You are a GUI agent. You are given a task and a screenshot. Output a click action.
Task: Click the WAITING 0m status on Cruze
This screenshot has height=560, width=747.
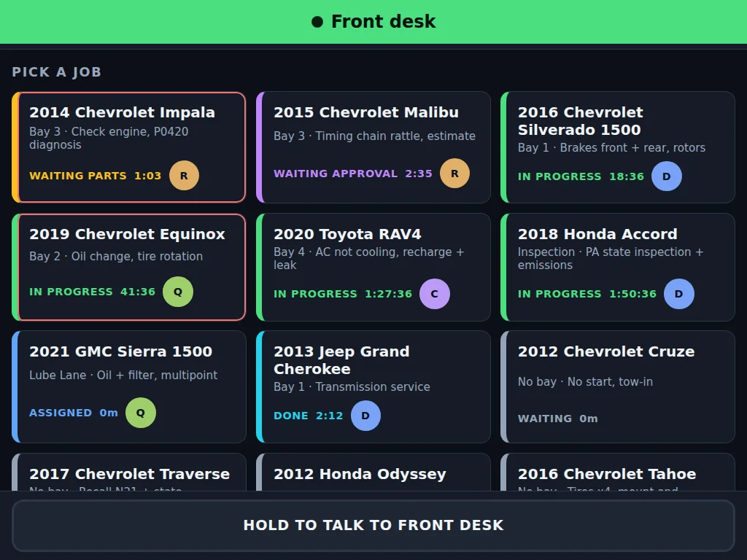[558, 419]
